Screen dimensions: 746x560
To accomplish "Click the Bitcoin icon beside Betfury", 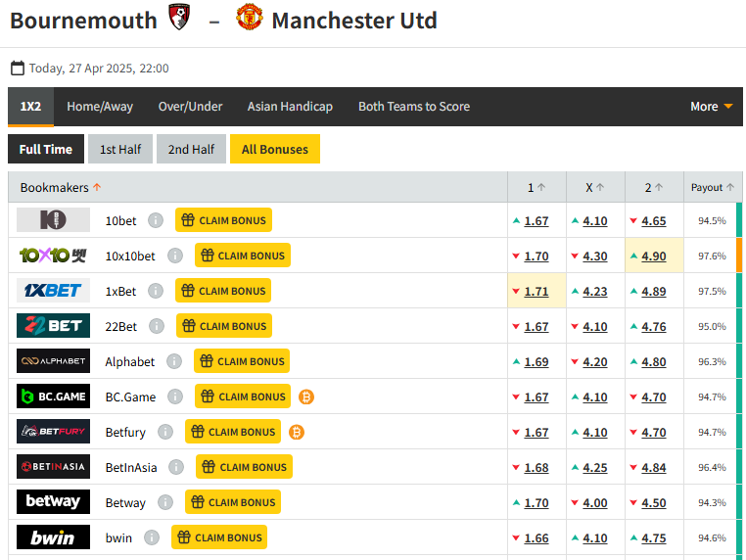I will [297, 432].
